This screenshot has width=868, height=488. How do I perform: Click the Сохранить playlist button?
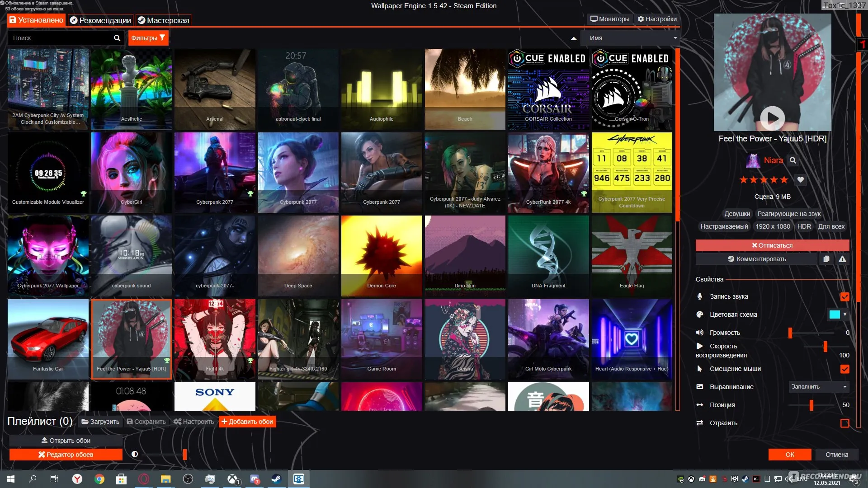click(146, 422)
